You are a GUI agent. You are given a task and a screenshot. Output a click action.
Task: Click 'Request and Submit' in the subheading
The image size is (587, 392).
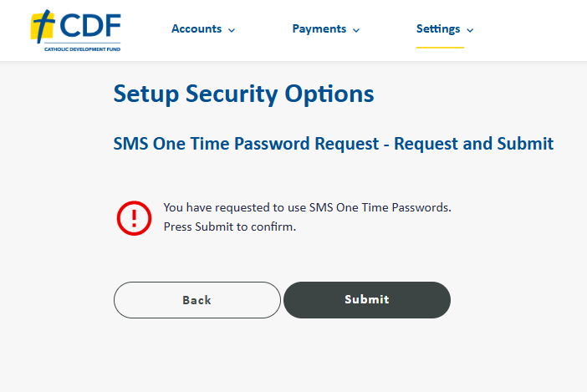coord(473,144)
